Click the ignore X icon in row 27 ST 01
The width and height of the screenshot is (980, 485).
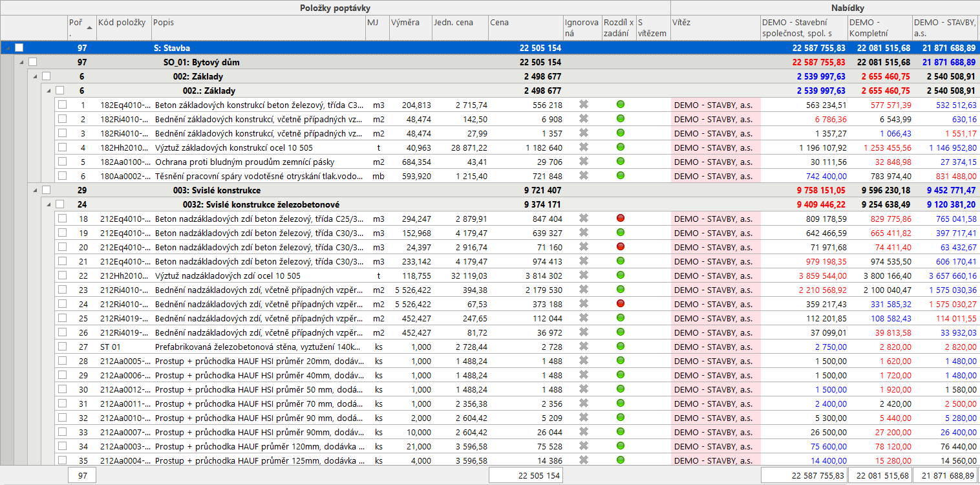click(x=583, y=347)
